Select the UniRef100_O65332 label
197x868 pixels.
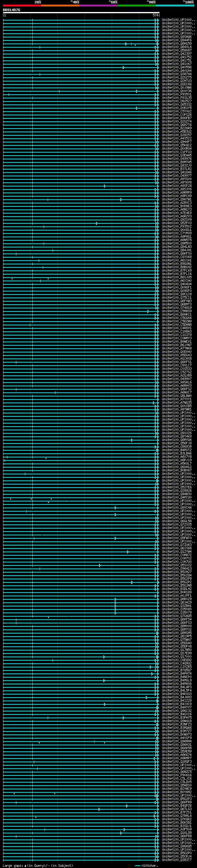click(x=177, y=105)
